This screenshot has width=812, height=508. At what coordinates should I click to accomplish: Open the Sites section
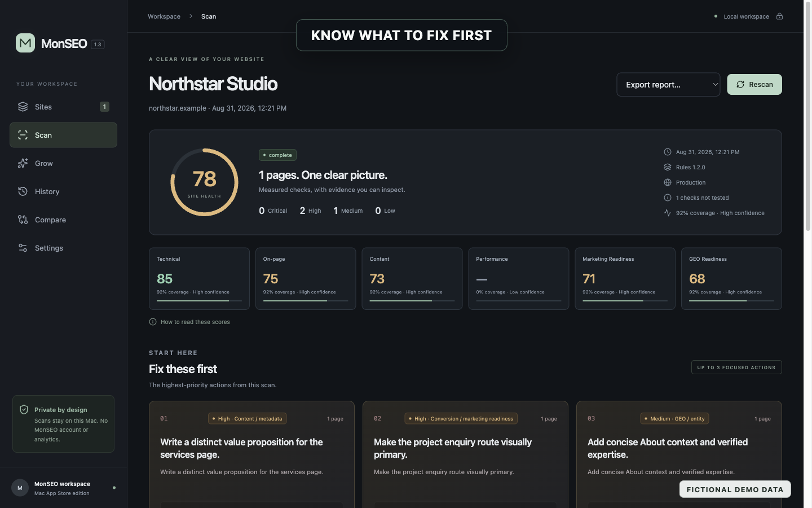point(63,107)
